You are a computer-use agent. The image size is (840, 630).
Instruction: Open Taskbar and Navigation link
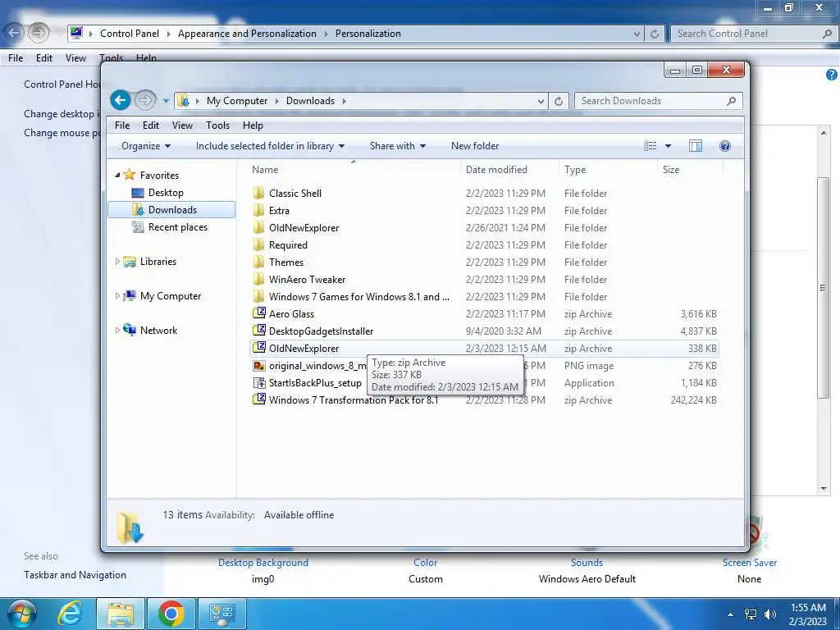click(x=75, y=575)
